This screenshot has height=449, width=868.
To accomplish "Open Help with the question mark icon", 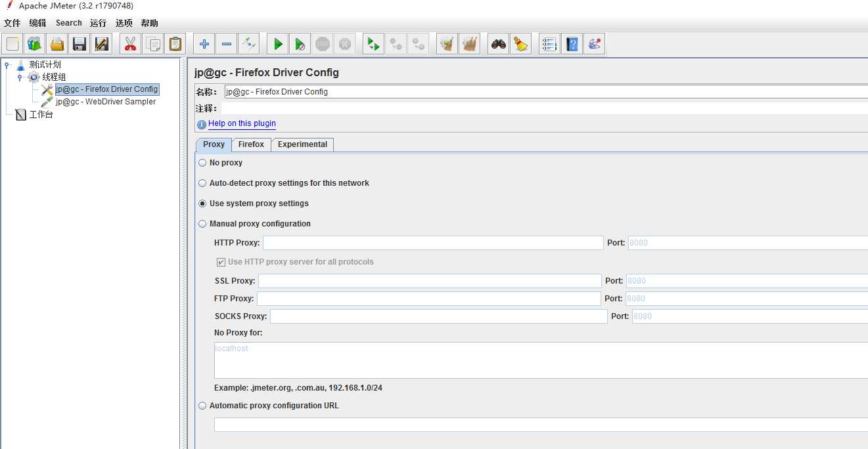I will pos(572,44).
